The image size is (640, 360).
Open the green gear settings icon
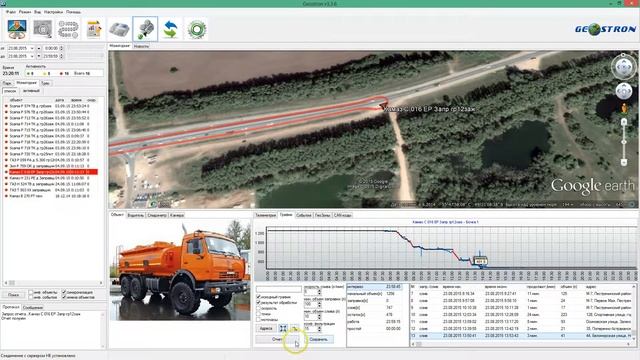196,29
